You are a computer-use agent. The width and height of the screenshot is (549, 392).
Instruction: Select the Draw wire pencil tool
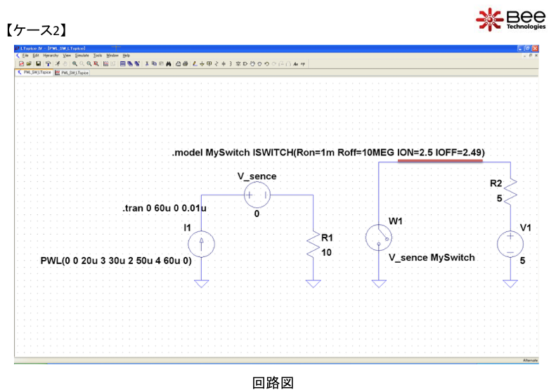click(195, 63)
